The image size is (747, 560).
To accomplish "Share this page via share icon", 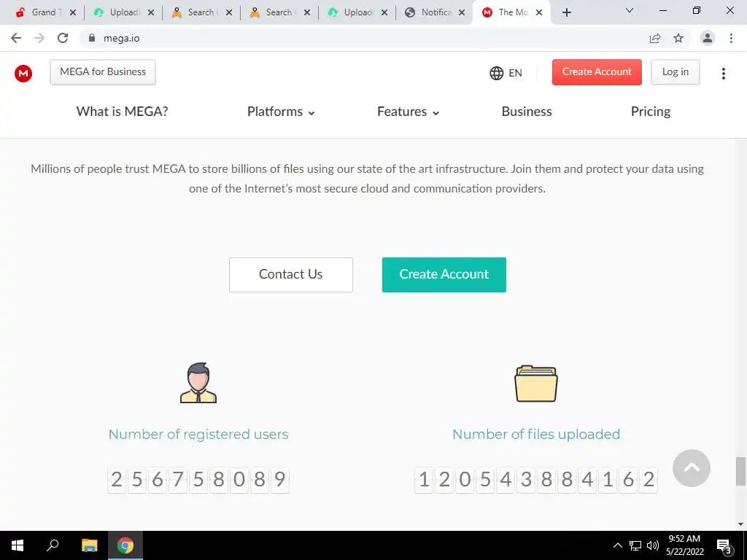I will (x=655, y=38).
